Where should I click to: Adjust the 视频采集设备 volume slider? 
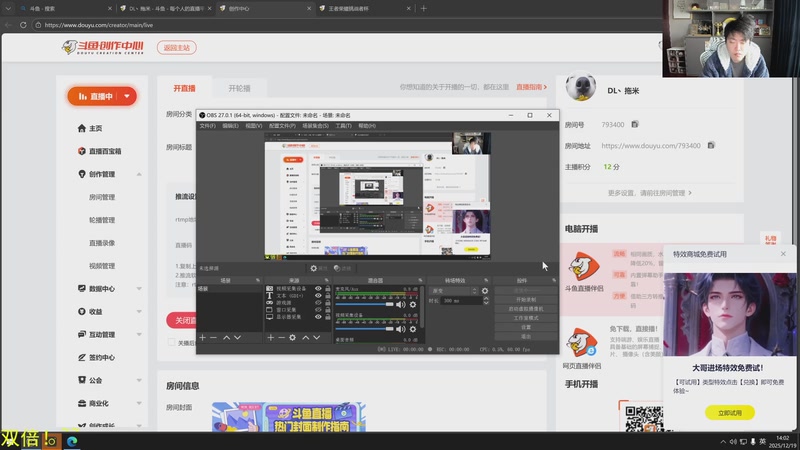click(x=364, y=329)
